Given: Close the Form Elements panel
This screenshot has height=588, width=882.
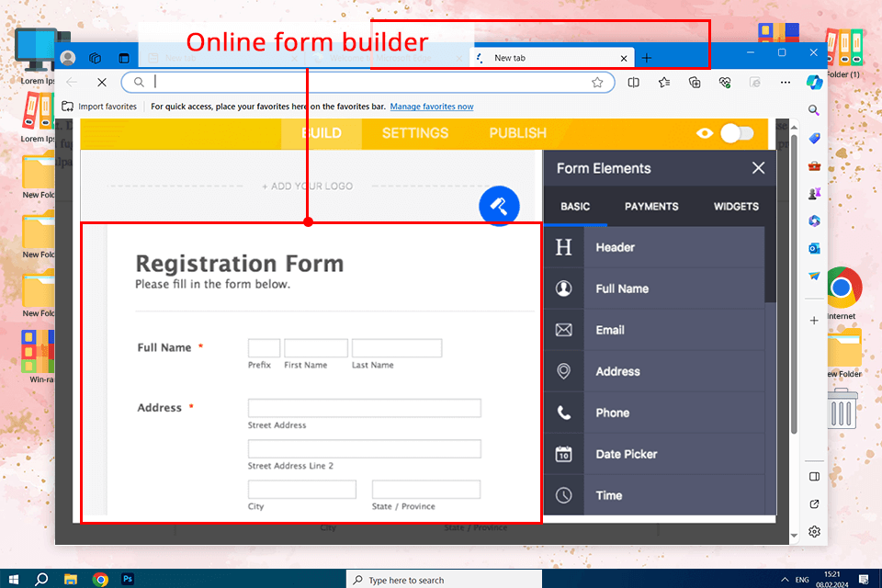Looking at the screenshot, I should 758,168.
